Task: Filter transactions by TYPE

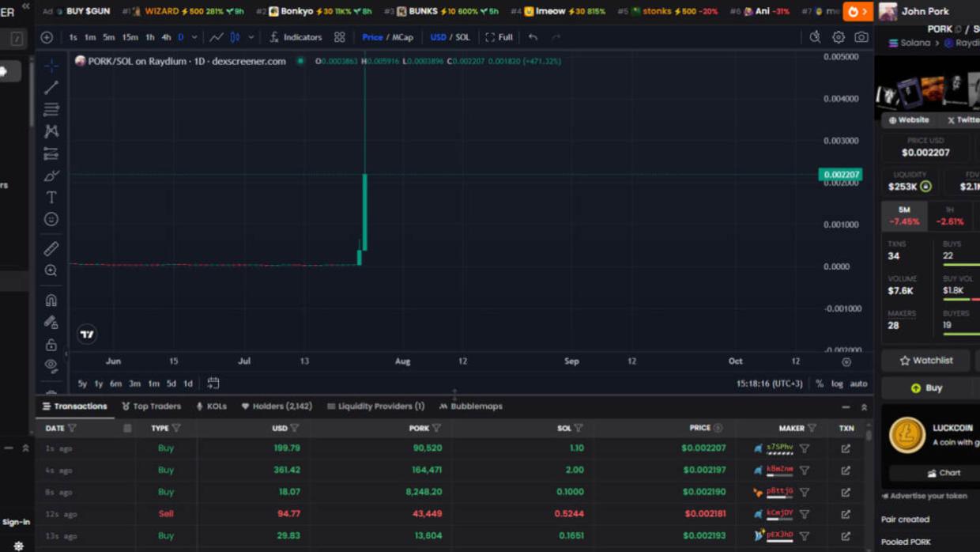Action: pyautogui.click(x=176, y=428)
